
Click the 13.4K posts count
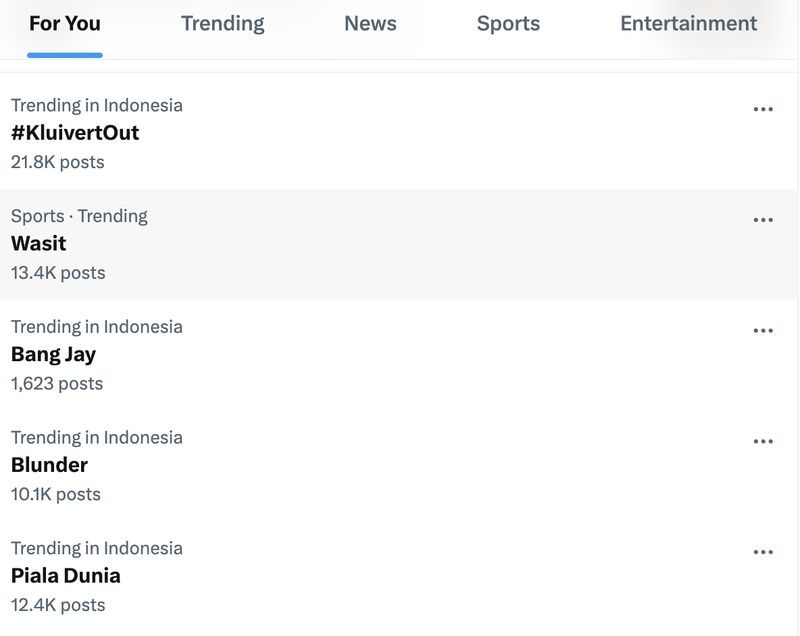tap(57, 273)
